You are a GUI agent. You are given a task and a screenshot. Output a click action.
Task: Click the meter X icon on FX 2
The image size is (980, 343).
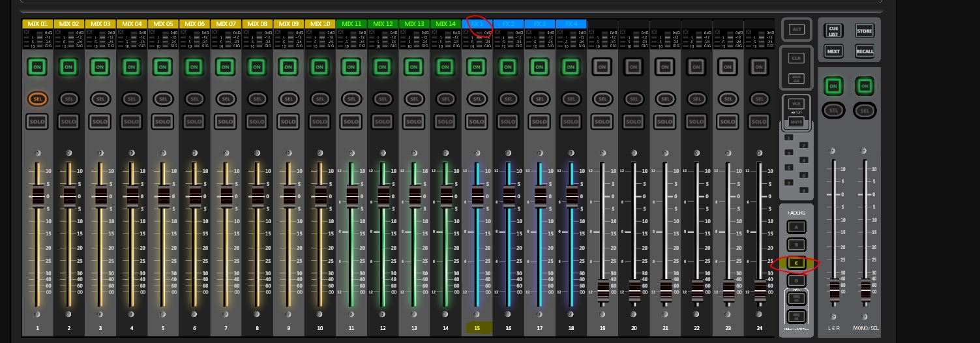point(497,32)
